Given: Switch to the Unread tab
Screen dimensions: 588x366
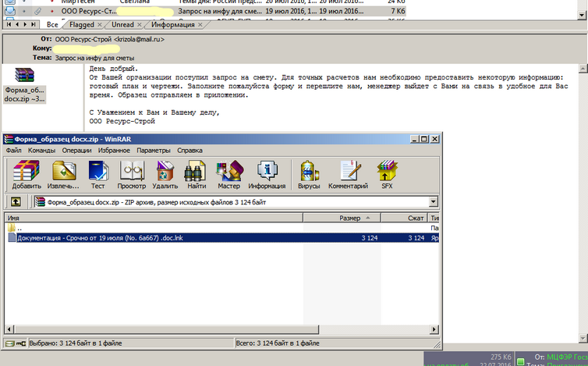Looking at the screenshot, I should (122, 25).
